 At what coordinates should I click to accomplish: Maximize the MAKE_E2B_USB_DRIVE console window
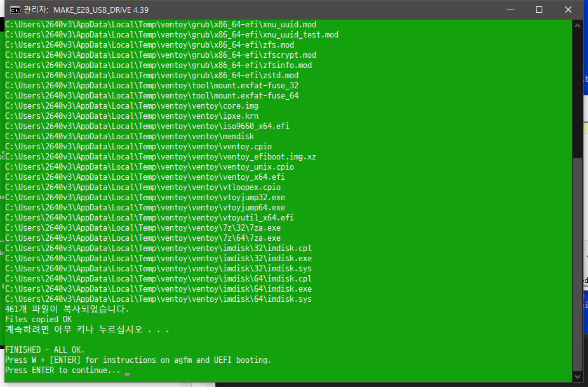coord(539,10)
